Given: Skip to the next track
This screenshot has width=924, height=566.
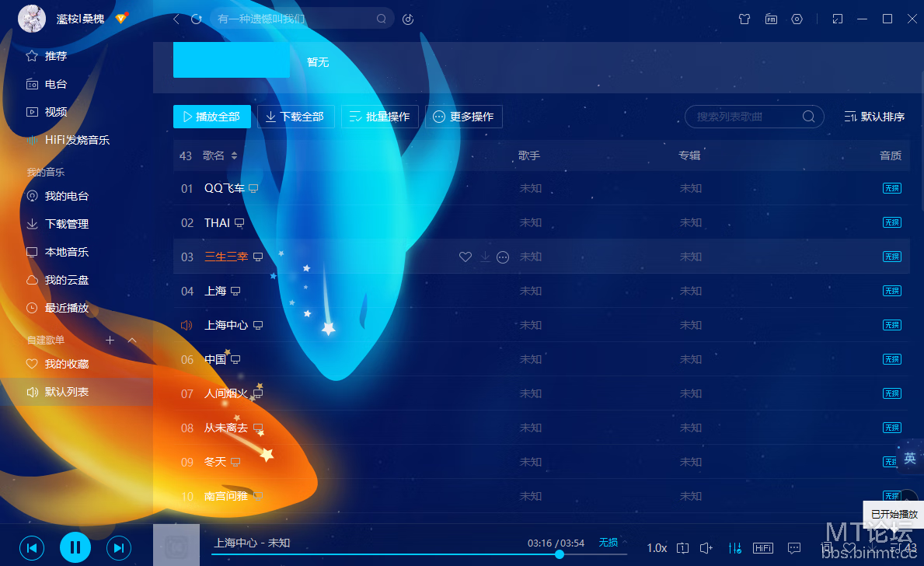Looking at the screenshot, I should click(x=119, y=548).
